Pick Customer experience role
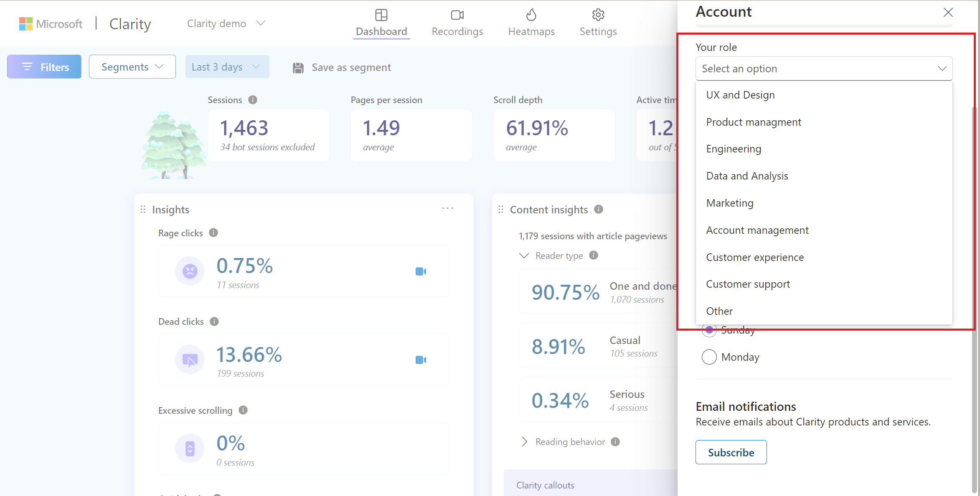 coord(824,258)
